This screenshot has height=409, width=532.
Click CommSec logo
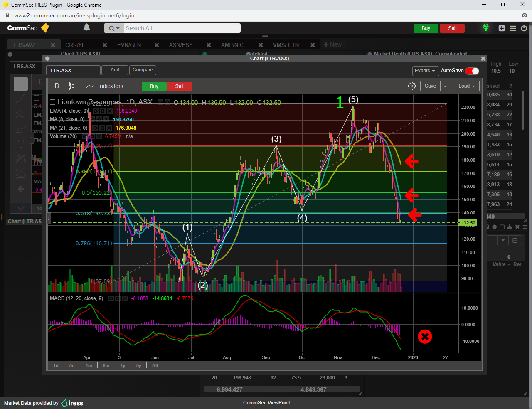(x=28, y=28)
